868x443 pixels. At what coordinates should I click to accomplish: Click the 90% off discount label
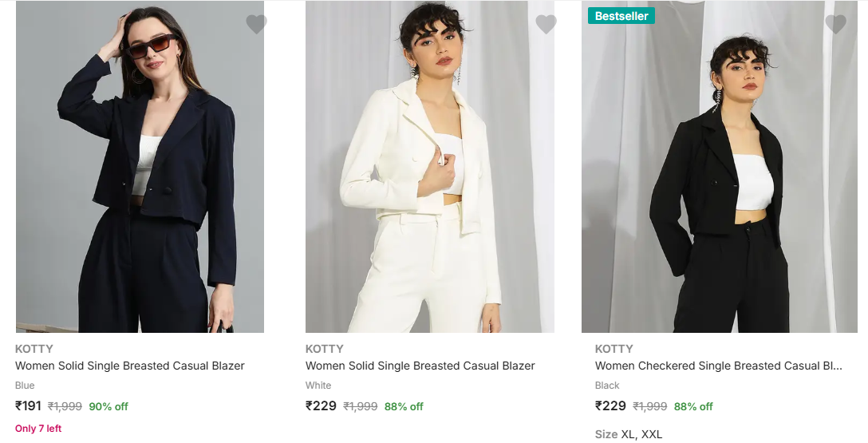(x=108, y=406)
